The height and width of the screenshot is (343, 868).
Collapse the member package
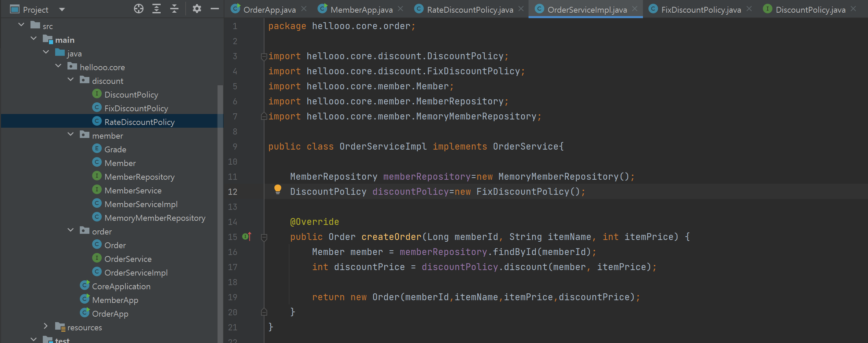71,134
